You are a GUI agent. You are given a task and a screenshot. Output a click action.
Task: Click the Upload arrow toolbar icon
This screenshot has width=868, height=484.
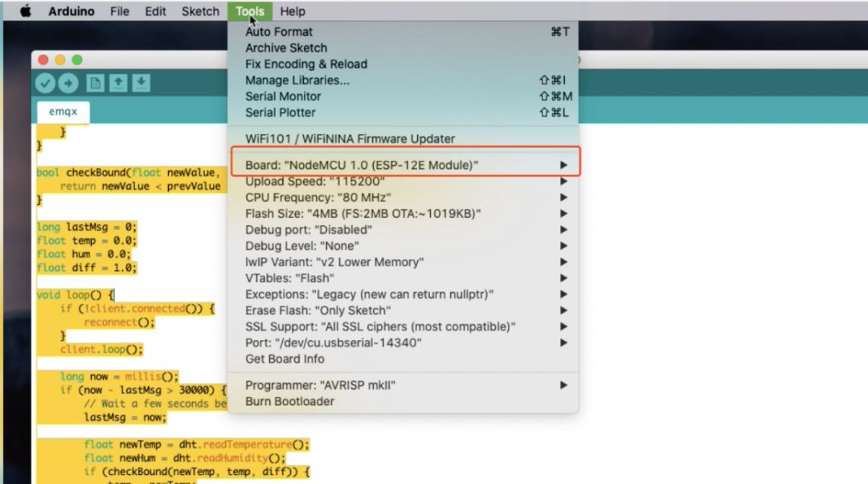point(68,83)
